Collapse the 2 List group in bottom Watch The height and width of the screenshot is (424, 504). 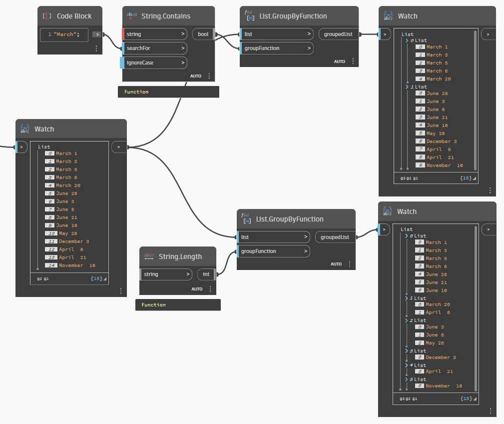coord(406,320)
